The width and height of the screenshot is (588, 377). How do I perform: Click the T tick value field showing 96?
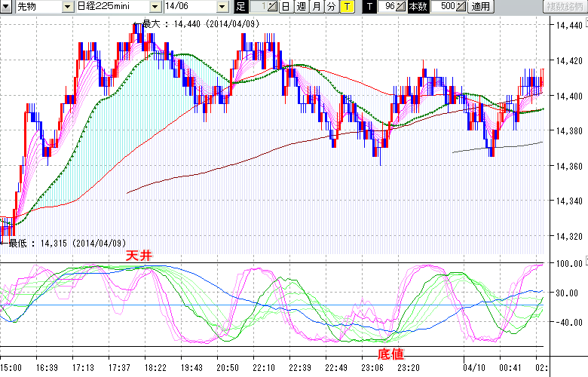coord(387,7)
